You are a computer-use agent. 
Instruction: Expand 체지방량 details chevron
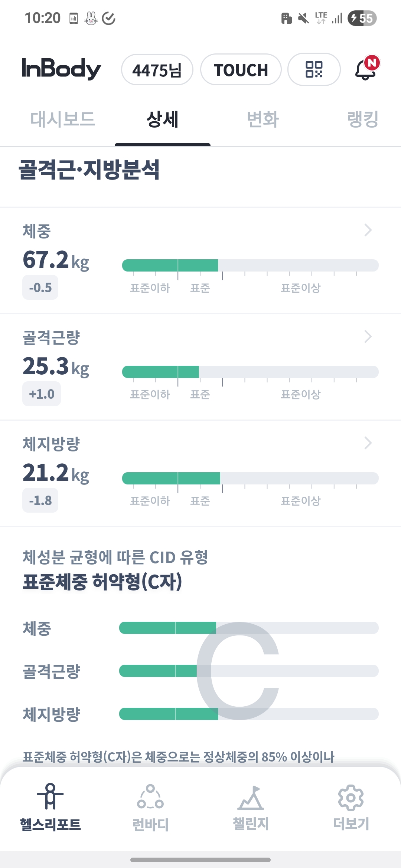(x=368, y=443)
